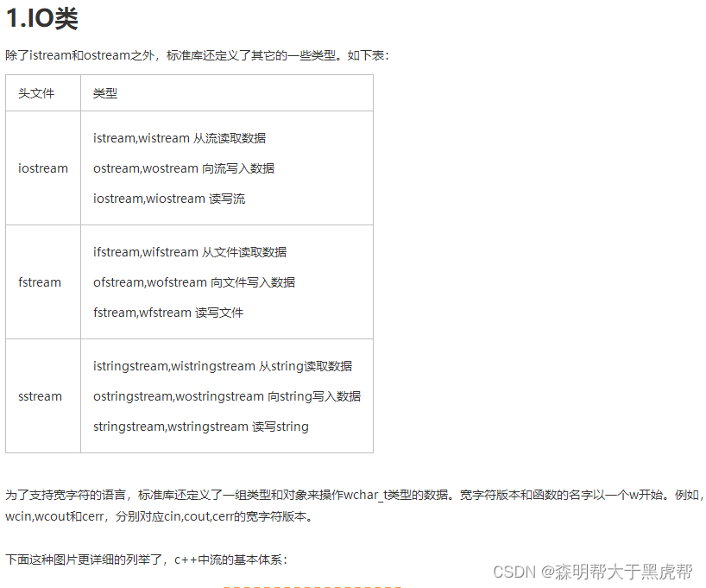Image resolution: width=706 pixels, height=588 pixels.
Task: Click the "iostream,wiostream 读写流" entry
Action: pos(169,199)
